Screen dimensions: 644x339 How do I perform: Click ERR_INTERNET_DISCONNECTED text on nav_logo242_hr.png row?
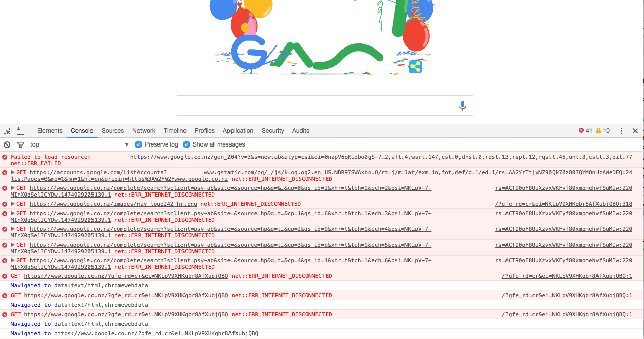250,204
